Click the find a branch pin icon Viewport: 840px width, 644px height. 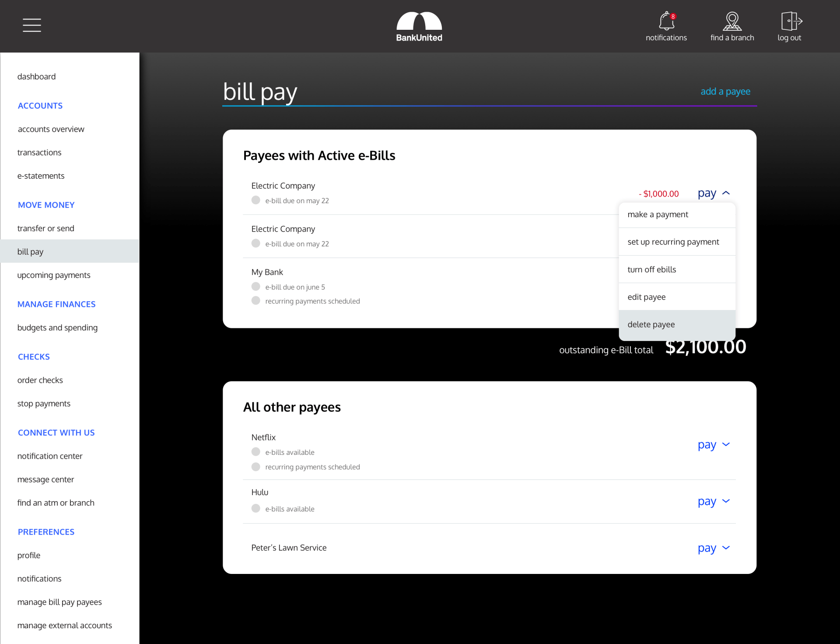click(732, 21)
